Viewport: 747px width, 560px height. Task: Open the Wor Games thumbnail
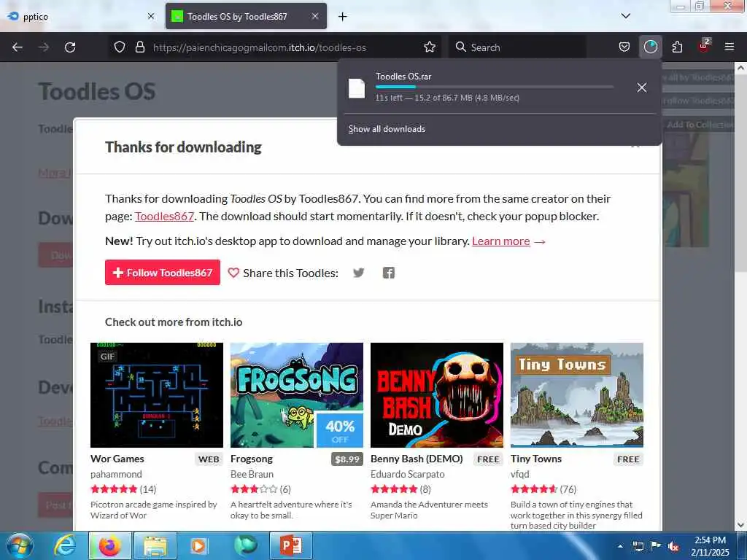(157, 394)
